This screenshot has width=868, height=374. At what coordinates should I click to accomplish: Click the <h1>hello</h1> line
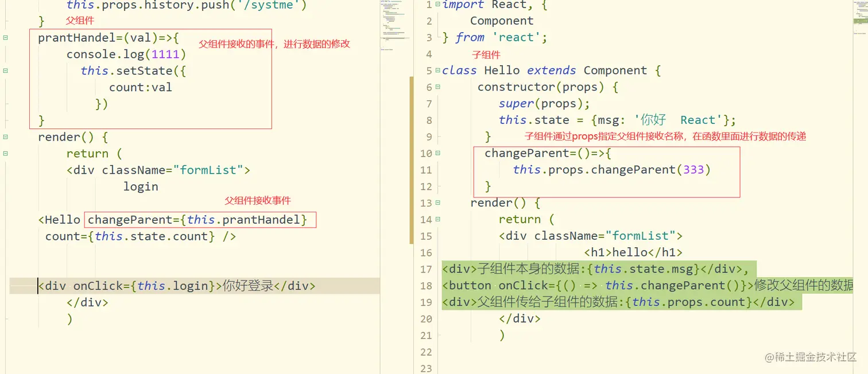point(633,252)
